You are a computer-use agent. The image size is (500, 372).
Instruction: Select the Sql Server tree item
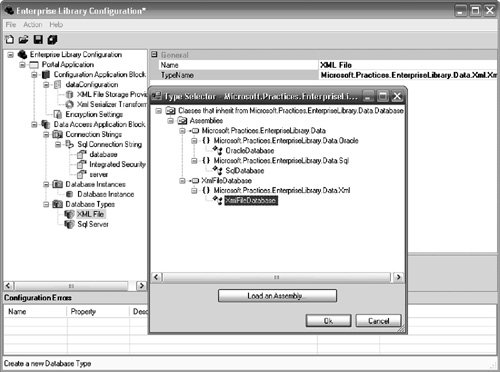pyautogui.click(x=93, y=224)
